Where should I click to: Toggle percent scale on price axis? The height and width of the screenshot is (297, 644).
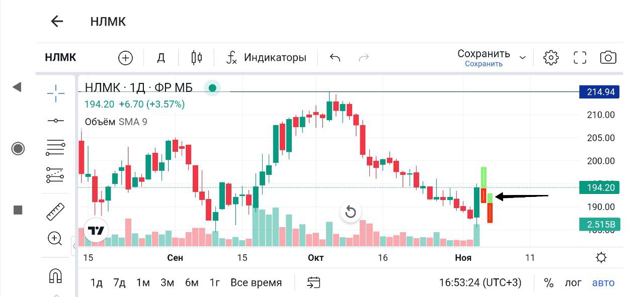click(x=548, y=282)
